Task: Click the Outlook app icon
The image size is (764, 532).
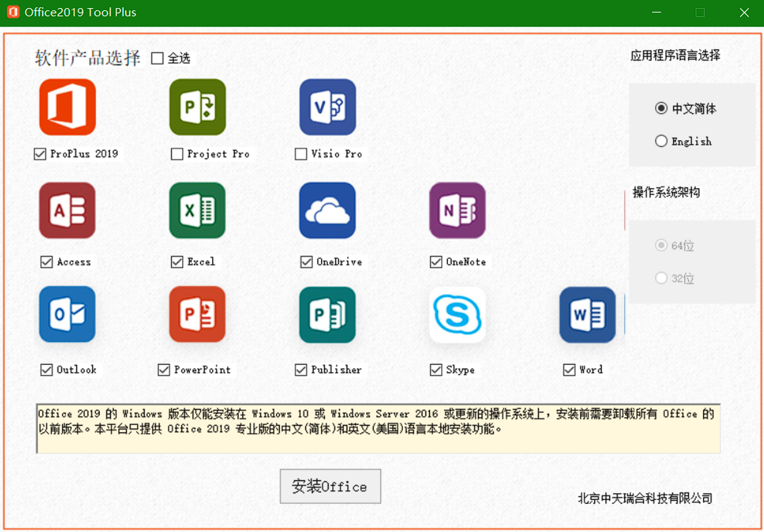Action: 68,314
